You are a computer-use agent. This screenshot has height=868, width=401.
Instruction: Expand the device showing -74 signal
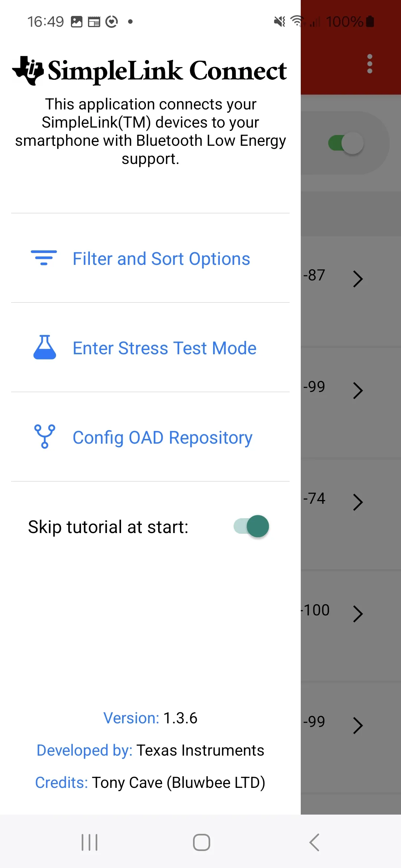358,502
